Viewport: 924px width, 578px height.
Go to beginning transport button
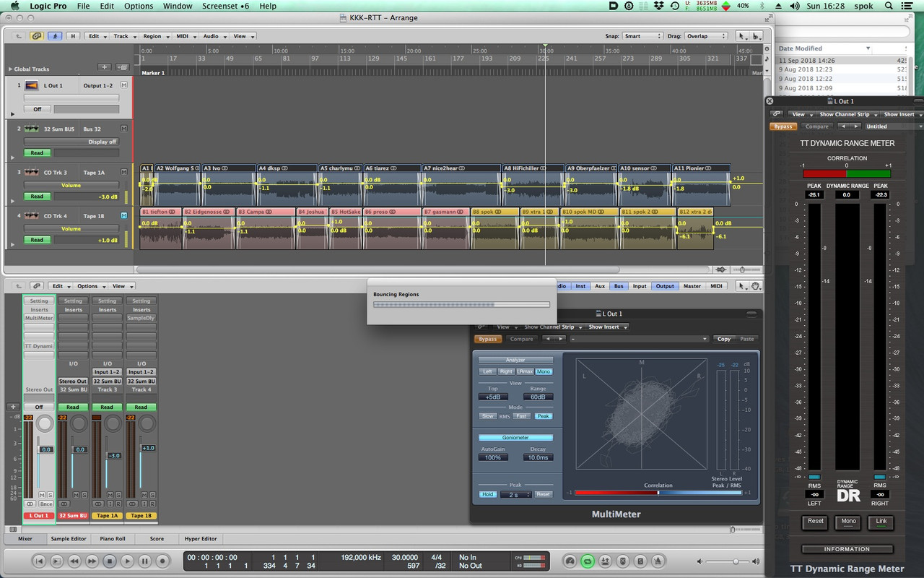click(x=40, y=561)
